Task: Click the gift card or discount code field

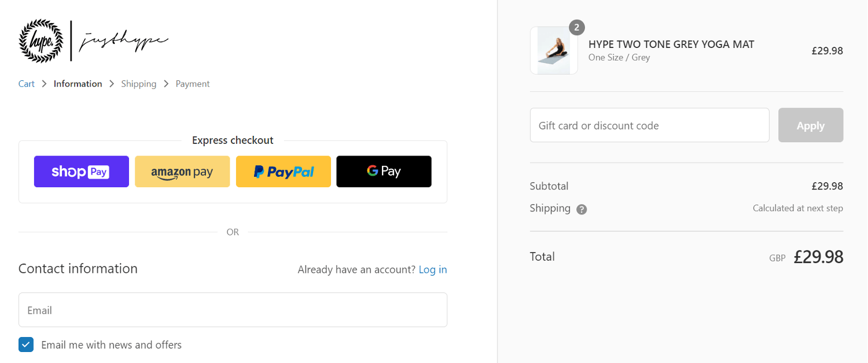Action: click(x=649, y=125)
